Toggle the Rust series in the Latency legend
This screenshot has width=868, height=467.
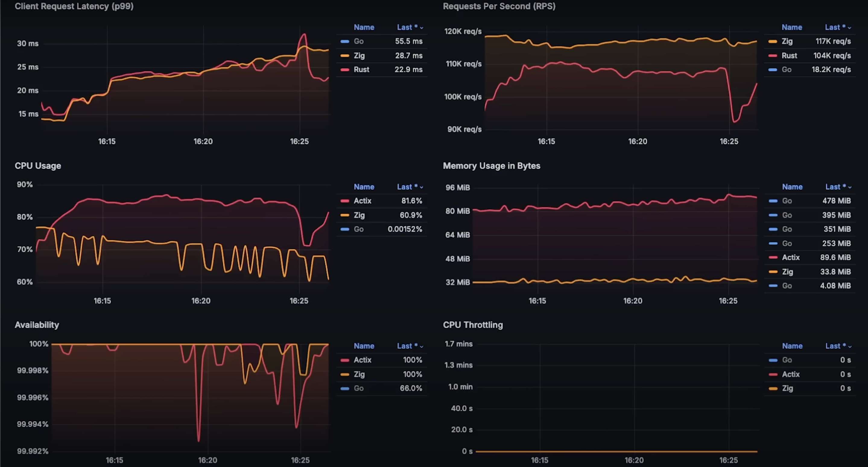tap(361, 70)
